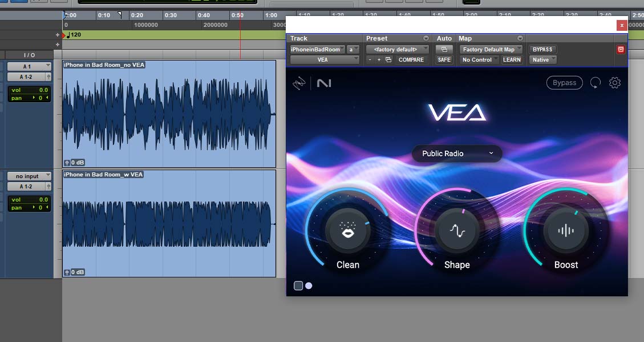This screenshot has height=342, width=644.
Task: Click the red target button in plugin header
Action: coord(621,49)
